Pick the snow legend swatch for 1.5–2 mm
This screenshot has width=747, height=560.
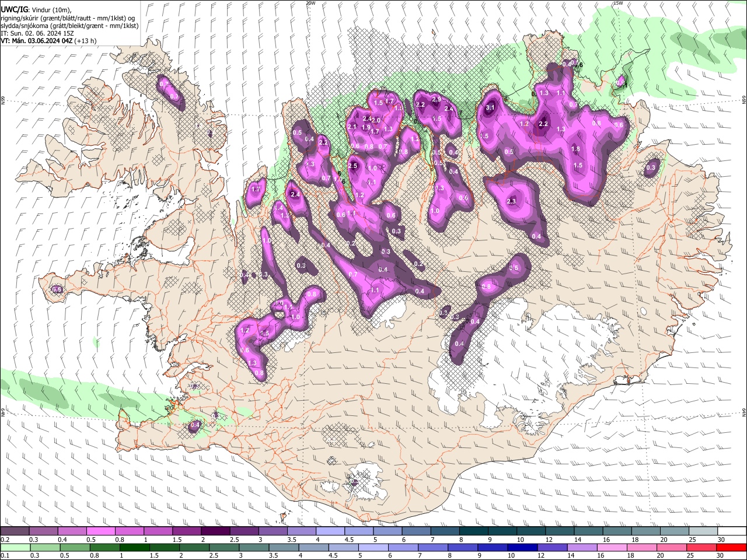point(186,531)
